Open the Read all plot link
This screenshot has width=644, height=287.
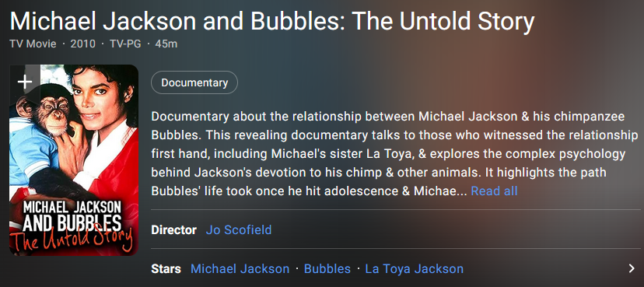pos(494,191)
